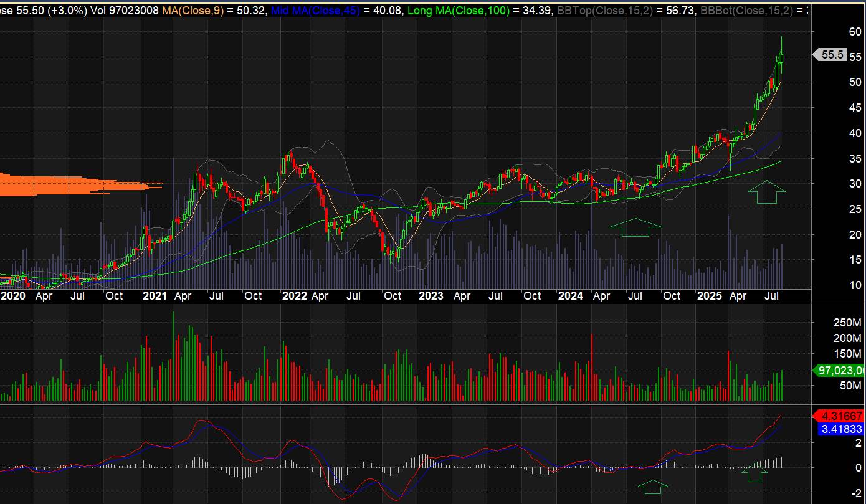Click the 2022 label on the time axis
Viewport: 866px width, 504px height.
pos(294,296)
